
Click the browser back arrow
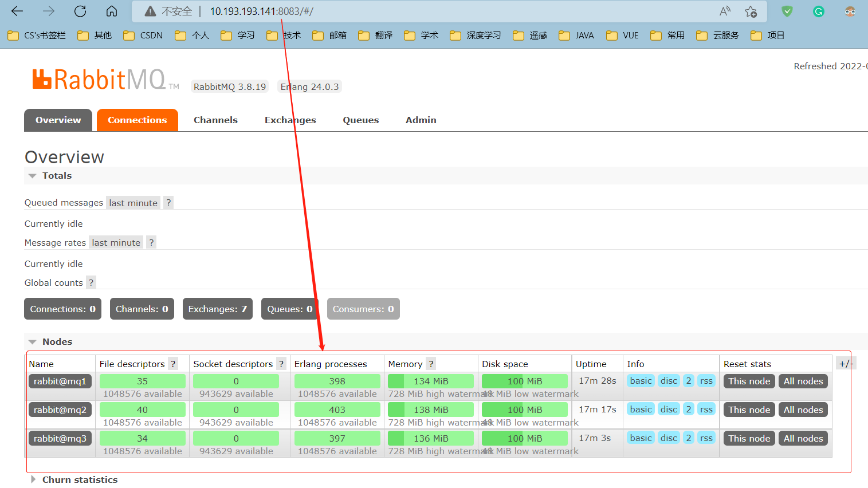pos(17,11)
